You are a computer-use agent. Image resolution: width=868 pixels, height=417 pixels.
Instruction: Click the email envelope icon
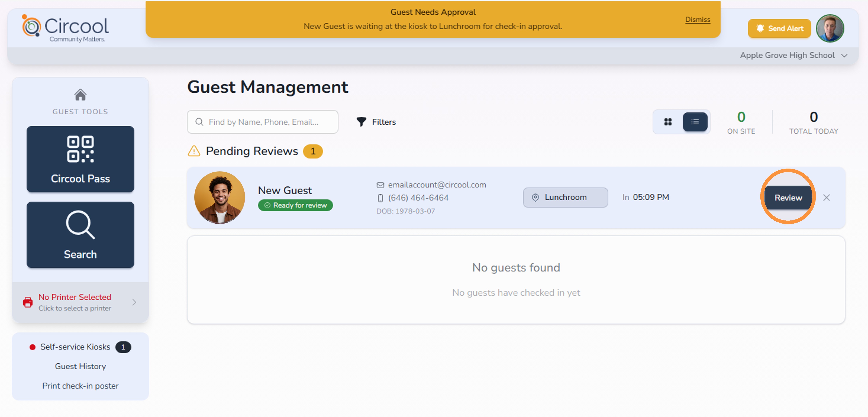380,185
